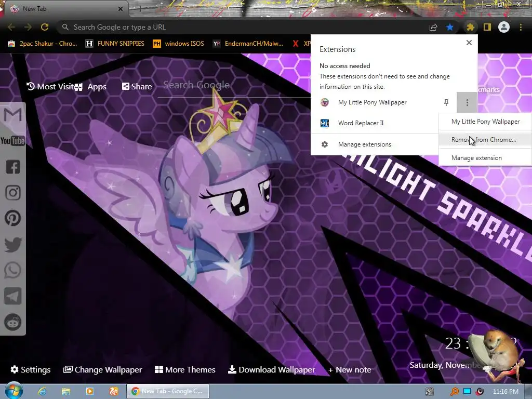Select My Little Pony Wallpaper context menu item
The width and height of the screenshot is (532, 399).
click(486, 122)
